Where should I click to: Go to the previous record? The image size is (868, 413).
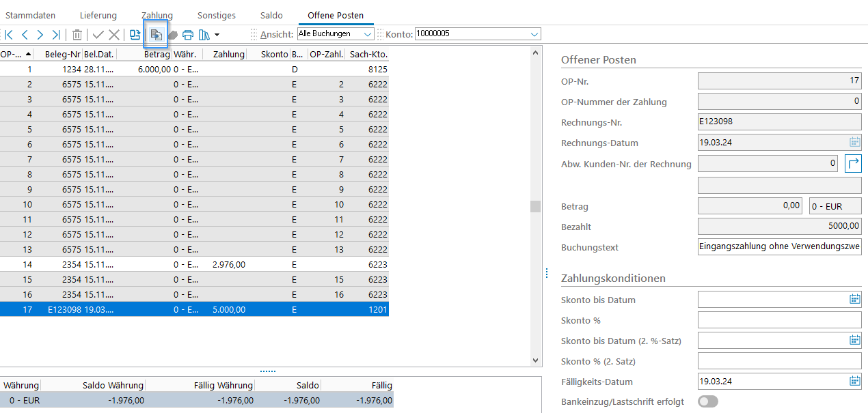tap(25, 35)
